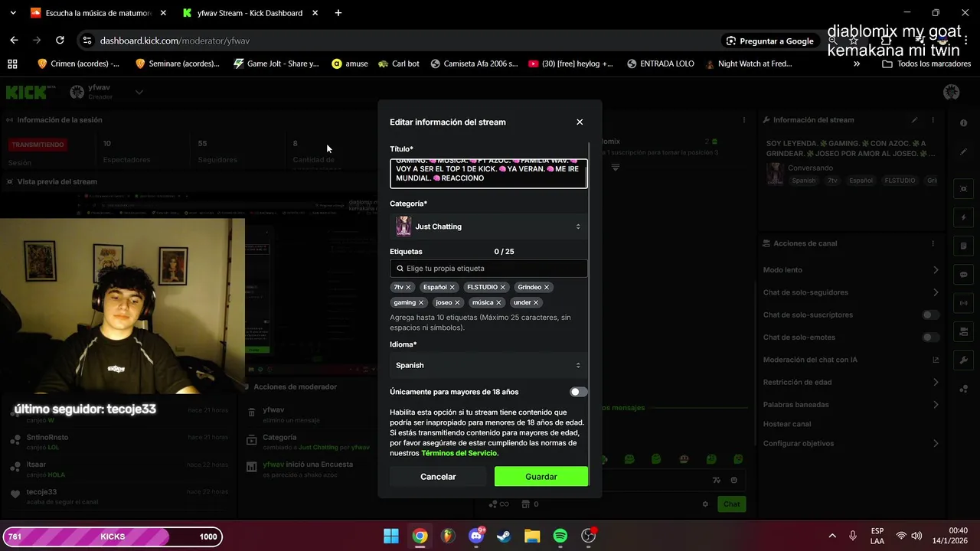Click the lightning bolt icon in the right sidebar

[964, 217]
